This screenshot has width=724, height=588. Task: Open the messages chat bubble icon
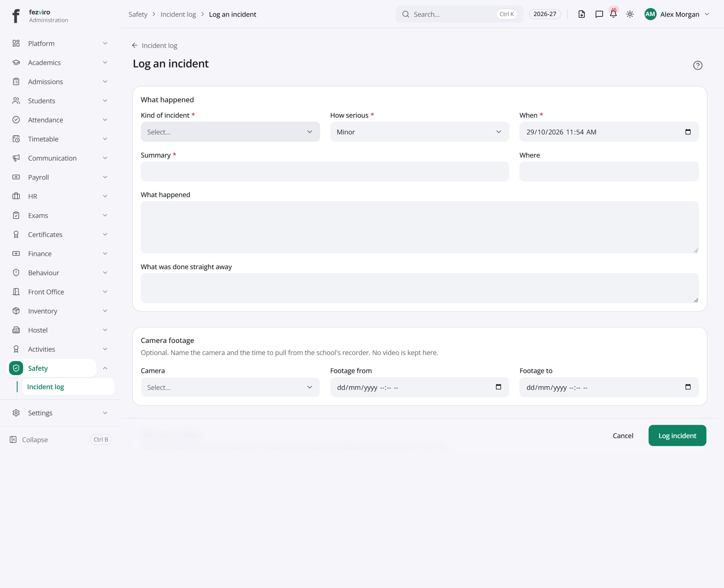coord(599,14)
